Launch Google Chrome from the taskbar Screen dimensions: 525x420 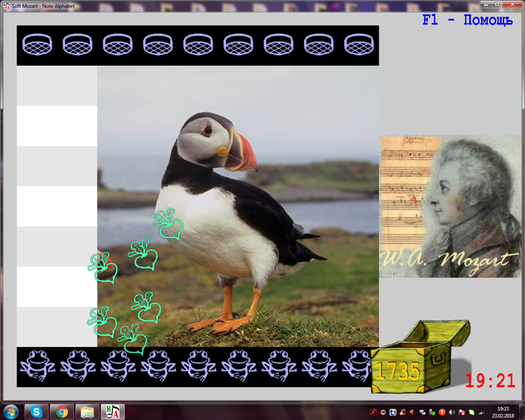click(x=62, y=412)
